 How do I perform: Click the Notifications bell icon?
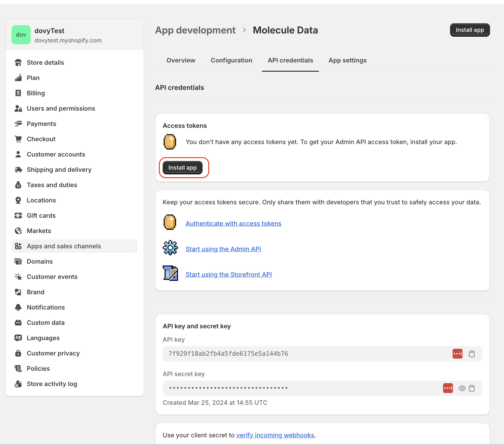(x=18, y=307)
